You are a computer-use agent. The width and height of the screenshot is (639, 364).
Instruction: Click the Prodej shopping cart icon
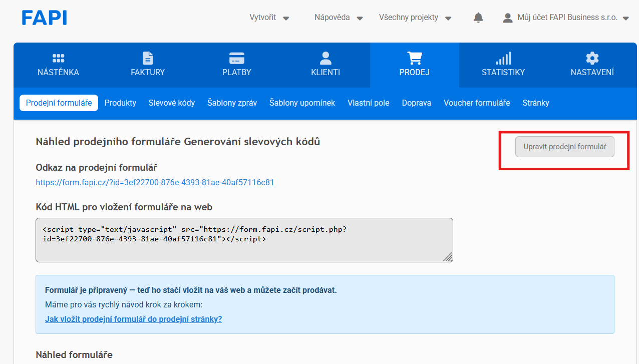pyautogui.click(x=415, y=58)
